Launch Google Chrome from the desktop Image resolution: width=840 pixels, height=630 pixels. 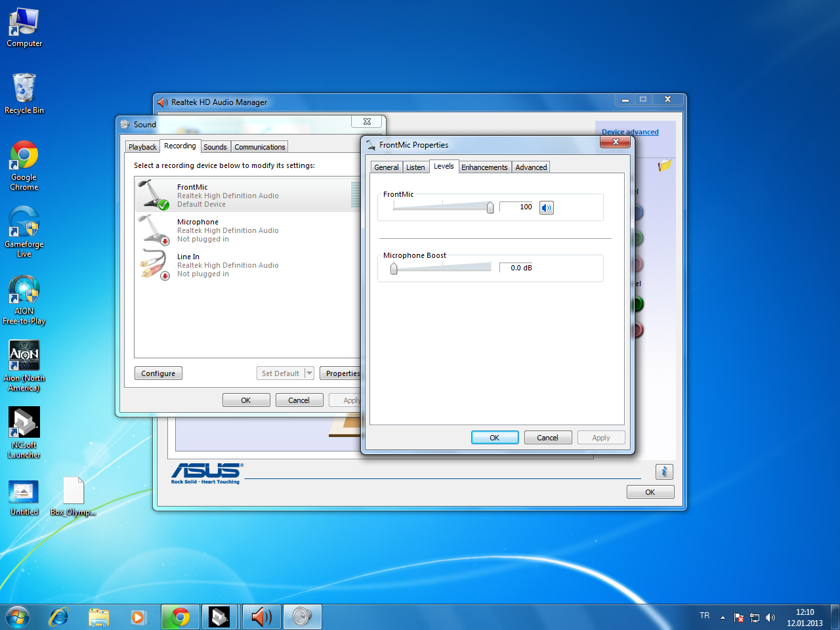(24, 166)
